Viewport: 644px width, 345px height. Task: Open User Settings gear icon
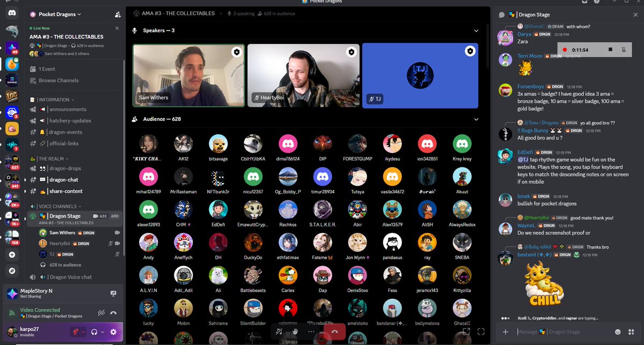coord(113,332)
